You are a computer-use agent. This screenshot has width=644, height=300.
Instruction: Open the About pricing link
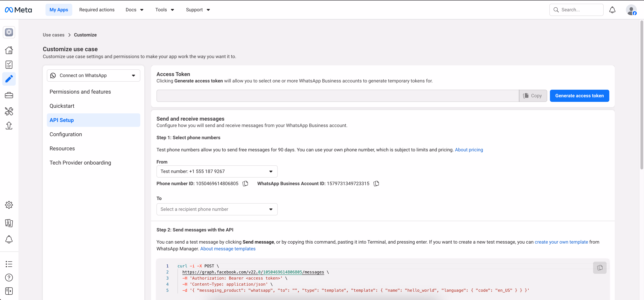pos(469,150)
